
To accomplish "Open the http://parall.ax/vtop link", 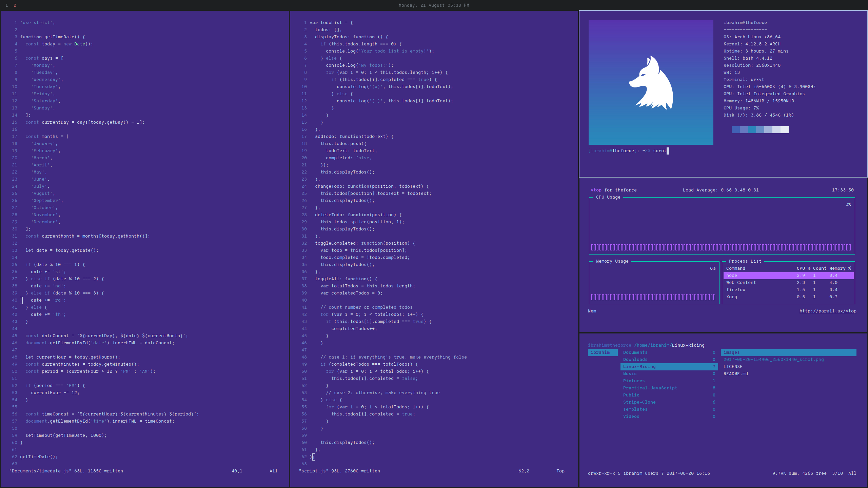I will [827, 310].
